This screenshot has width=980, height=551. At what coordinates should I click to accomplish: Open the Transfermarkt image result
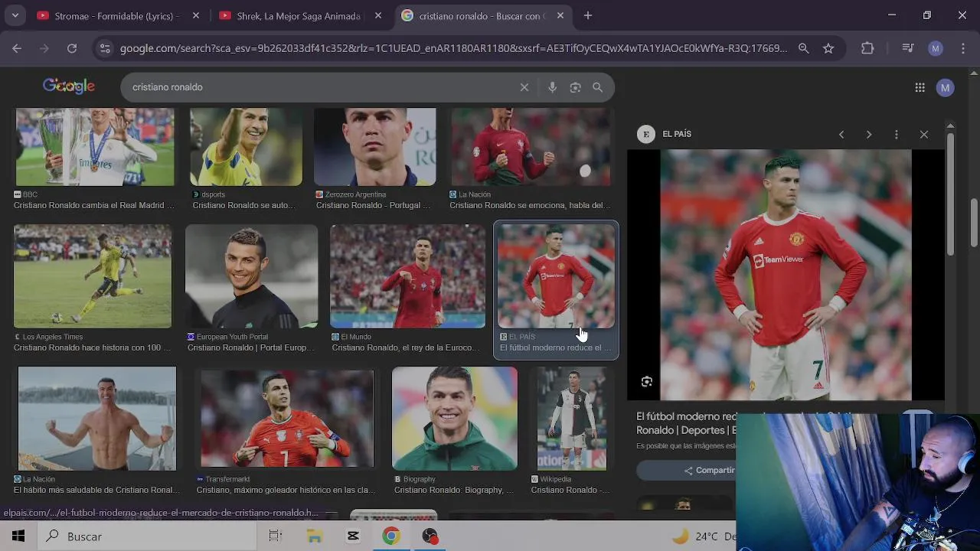(287, 419)
